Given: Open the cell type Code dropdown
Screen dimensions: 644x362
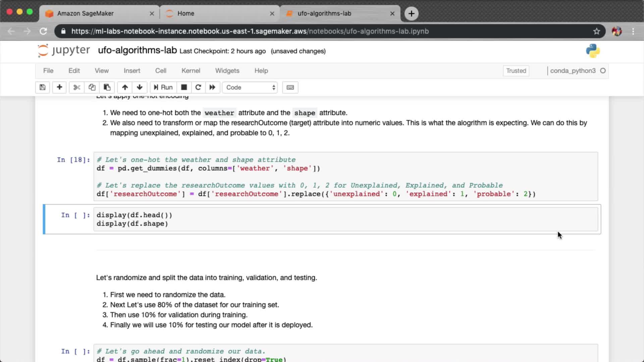Looking at the screenshot, I should click(250, 87).
